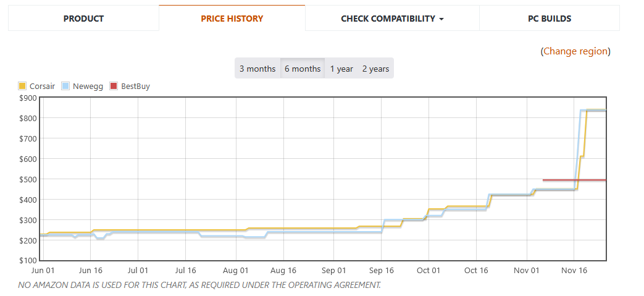This screenshot has width=644, height=296.
Task: Select the PRICE HISTORY tab
Action: click(232, 19)
